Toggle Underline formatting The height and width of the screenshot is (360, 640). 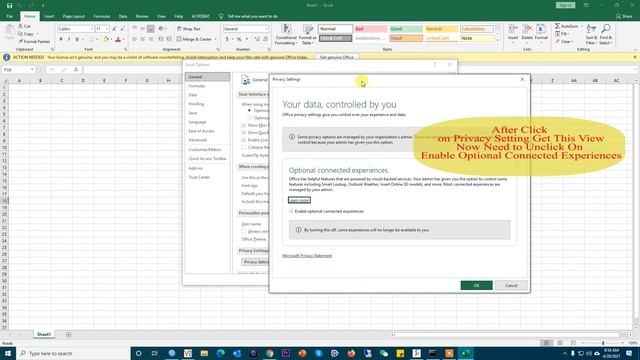[x=77, y=39]
